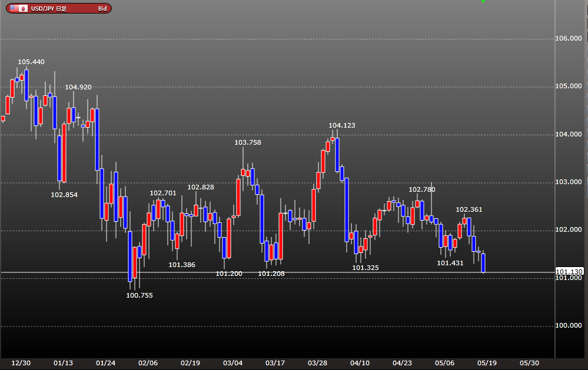
Task: Click the 106.000 price axis label
Action: click(569, 38)
